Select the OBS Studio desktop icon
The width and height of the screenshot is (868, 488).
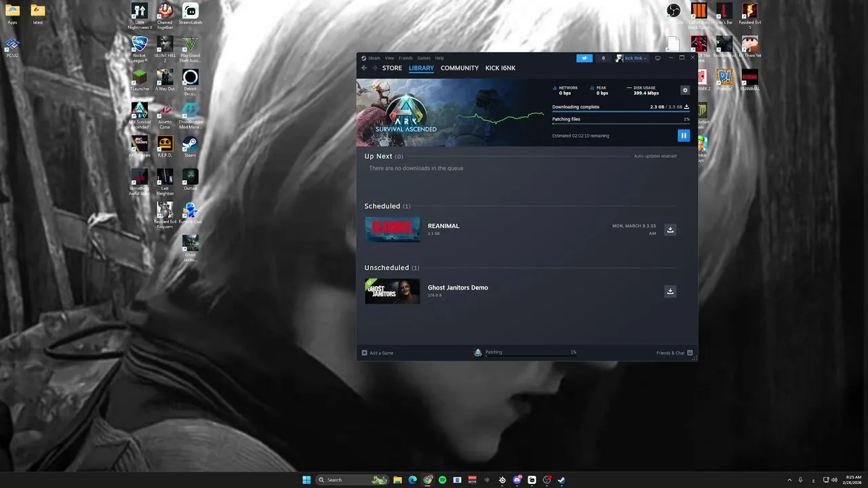[673, 12]
